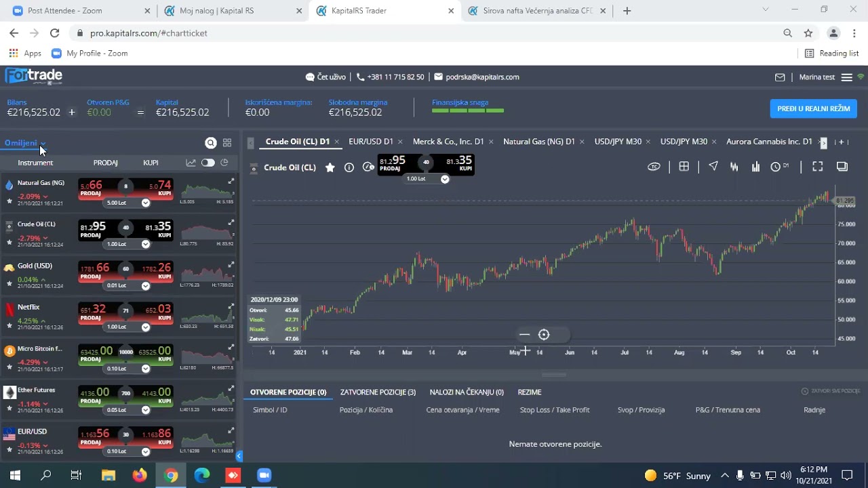Expand the Omiljeni watchlist dropdown
This screenshot has height=488, width=868.
pyautogui.click(x=25, y=143)
